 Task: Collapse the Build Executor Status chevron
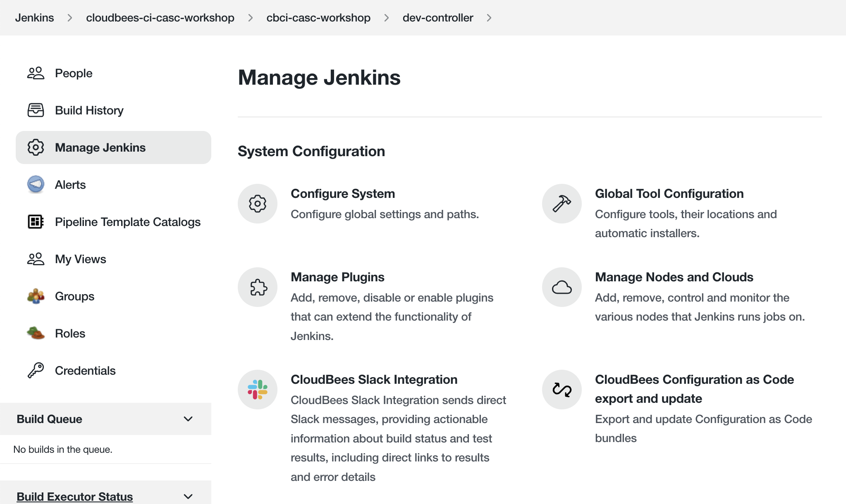click(188, 496)
